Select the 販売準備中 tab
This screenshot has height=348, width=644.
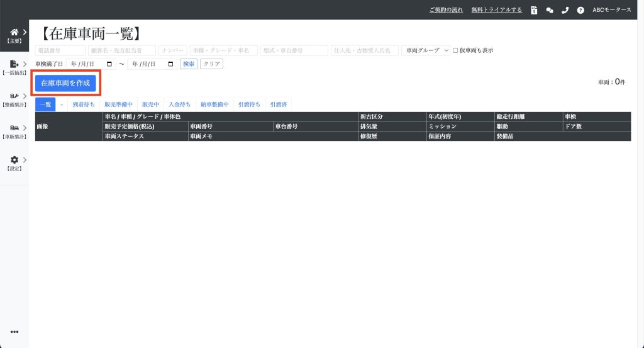(x=118, y=104)
